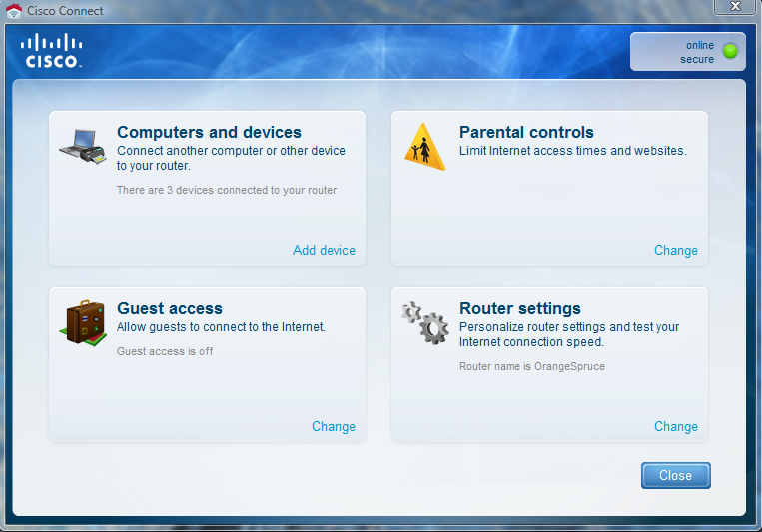The height and width of the screenshot is (532, 762).
Task: Click 'Allow guests to connect to the Internet' text
Action: tap(221, 327)
